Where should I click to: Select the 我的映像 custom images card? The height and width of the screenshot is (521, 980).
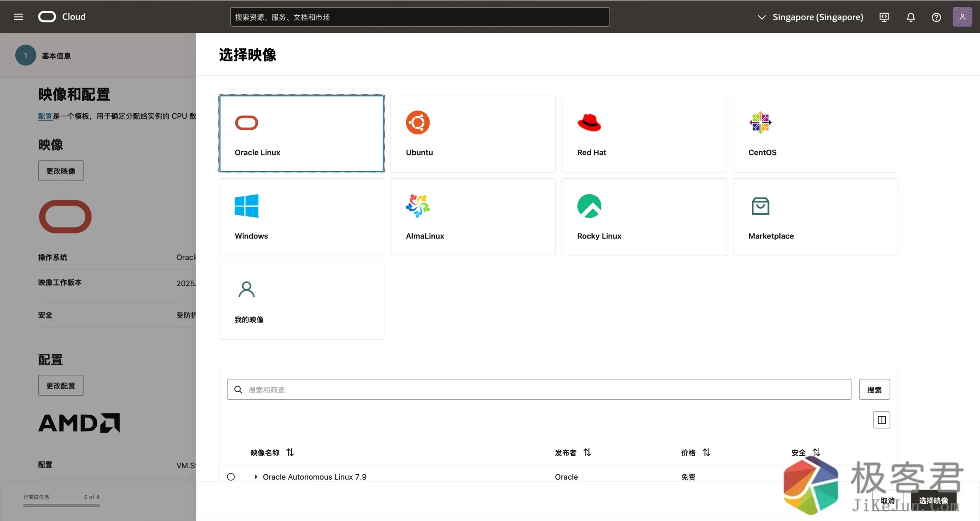click(x=302, y=301)
